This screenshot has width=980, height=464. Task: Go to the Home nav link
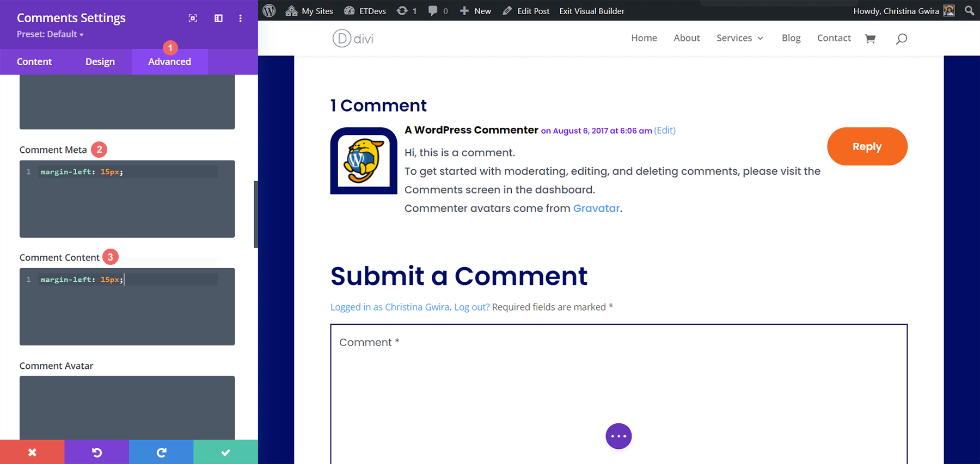pyautogui.click(x=644, y=38)
